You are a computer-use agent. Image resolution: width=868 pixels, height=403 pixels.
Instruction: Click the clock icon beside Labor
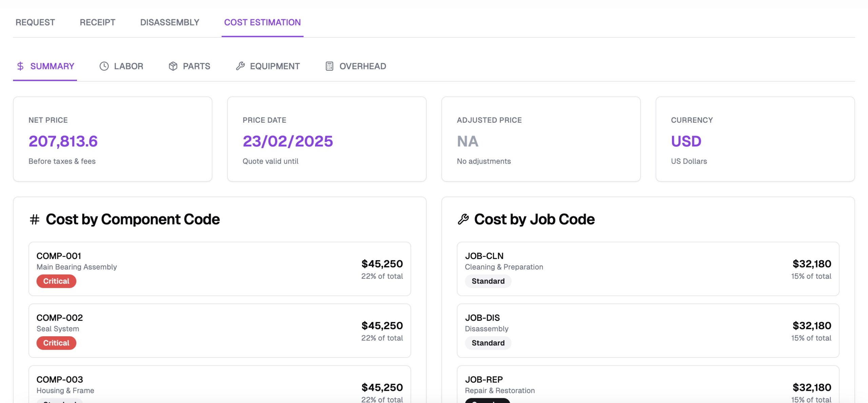coord(104,66)
